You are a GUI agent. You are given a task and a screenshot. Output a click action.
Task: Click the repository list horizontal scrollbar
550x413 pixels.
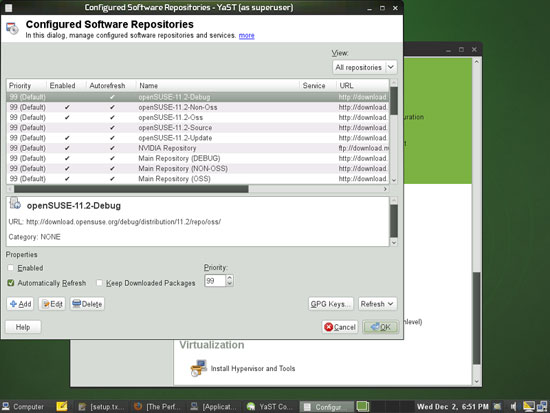coord(131,189)
